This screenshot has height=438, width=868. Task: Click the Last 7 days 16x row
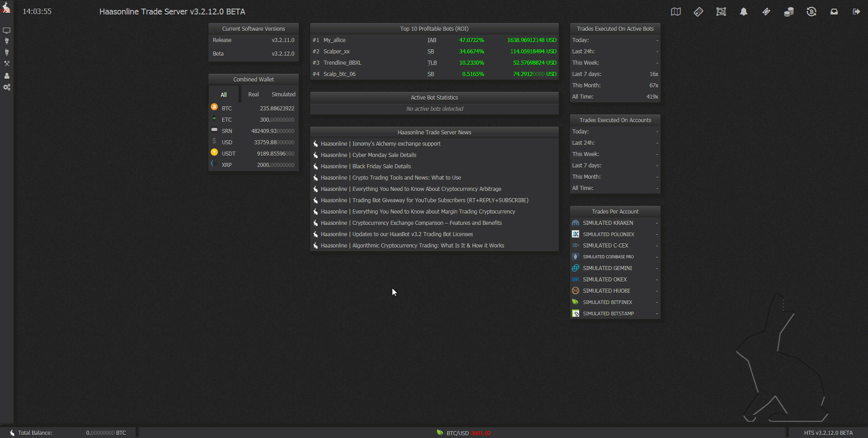pyautogui.click(x=615, y=74)
